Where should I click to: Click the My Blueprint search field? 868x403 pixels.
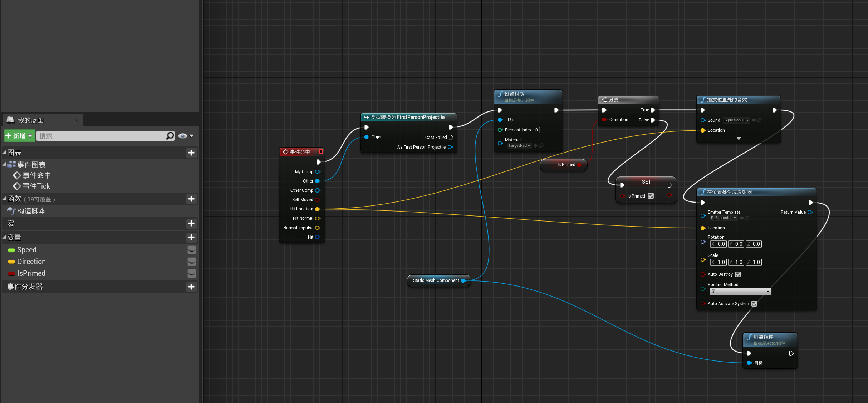coord(100,136)
